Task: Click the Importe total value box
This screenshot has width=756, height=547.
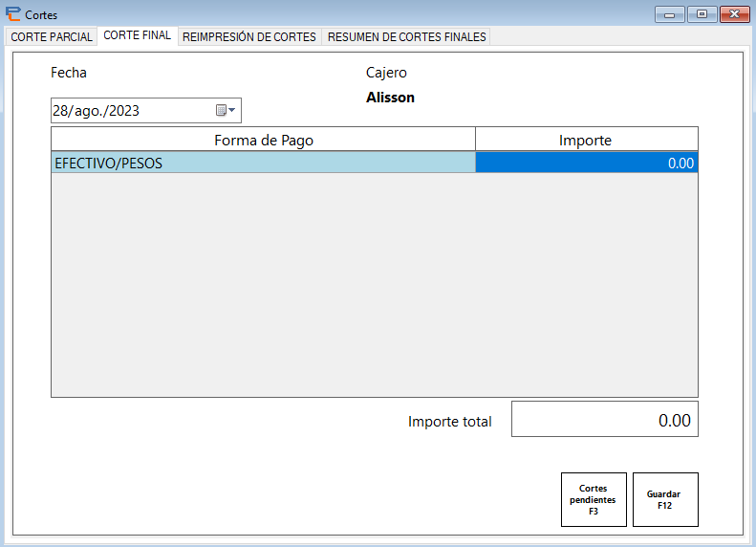Action: 605,419
